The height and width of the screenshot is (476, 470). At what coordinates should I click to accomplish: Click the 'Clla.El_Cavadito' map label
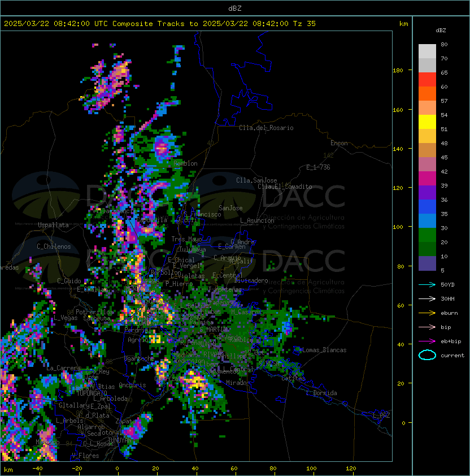click(x=285, y=187)
